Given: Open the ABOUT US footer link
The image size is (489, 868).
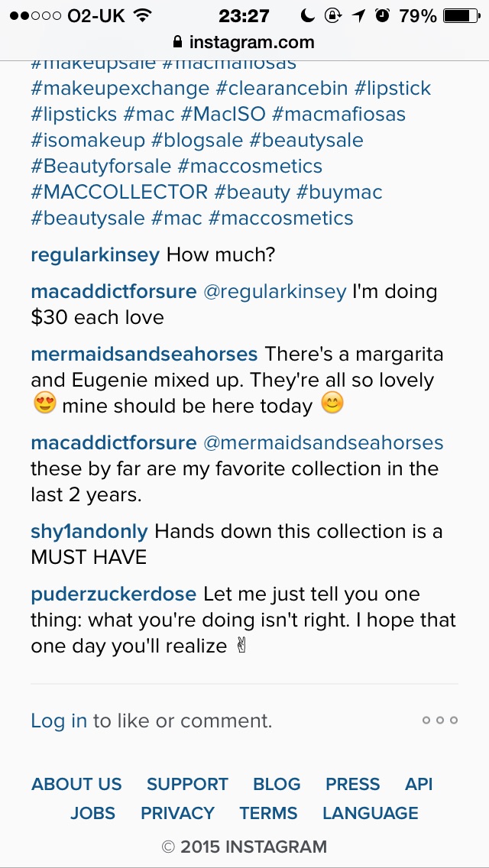Looking at the screenshot, I should [x=76, y=785].
